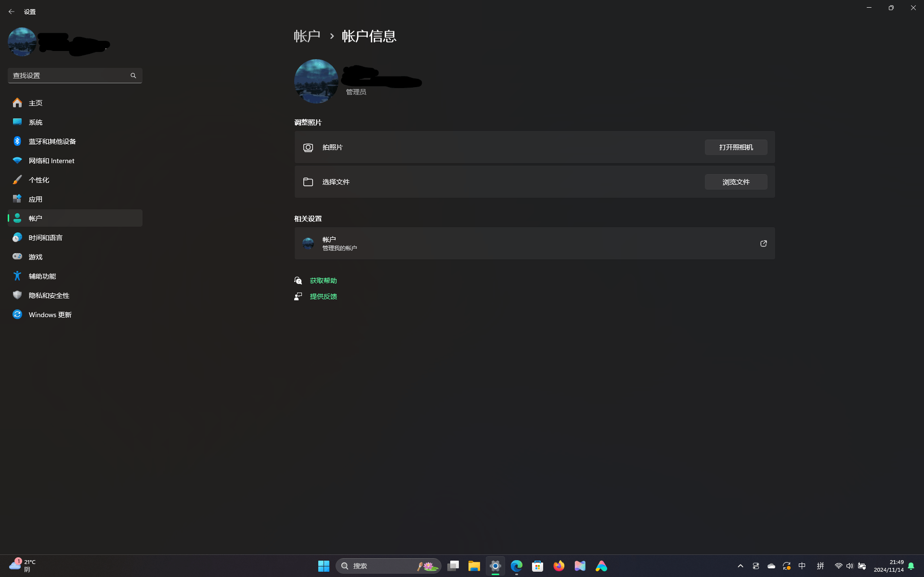Viewport: 924px width, 577px height.
Task: Click the 拼 IME mode indicator
Action: point(820,566)
